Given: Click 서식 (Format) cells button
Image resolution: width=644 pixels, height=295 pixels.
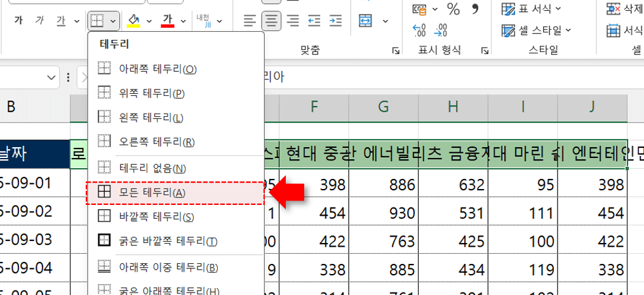Looking at the screenshot, I should pos(625,30).
